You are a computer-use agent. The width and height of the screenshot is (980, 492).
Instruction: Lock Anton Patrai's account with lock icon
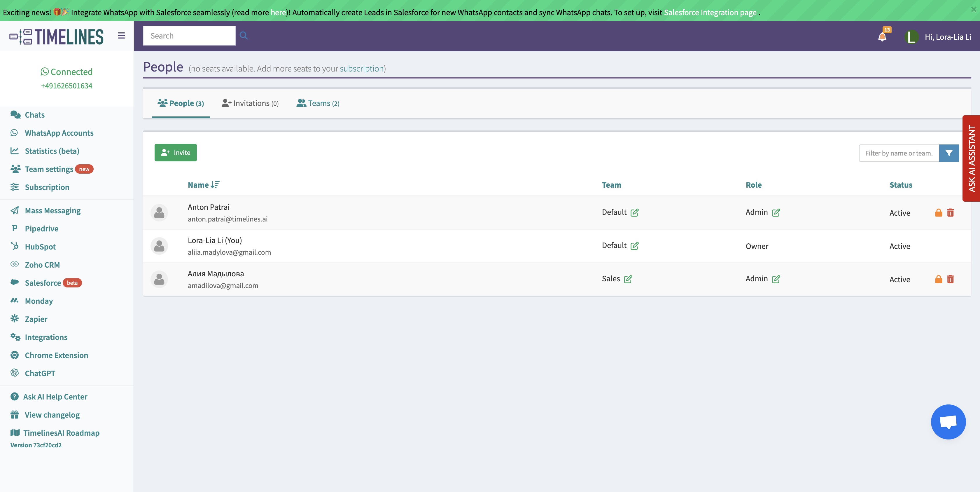938,213
